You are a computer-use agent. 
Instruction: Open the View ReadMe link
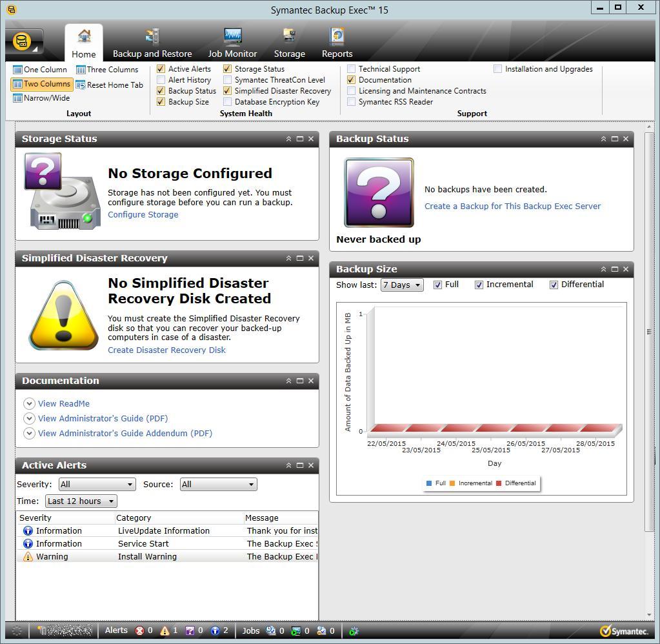[x=64, y=404]
